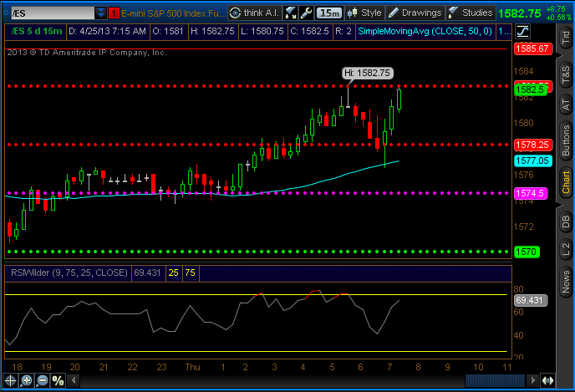Open the L2 side tab
Screen dimensions: 575x392
[566, 249]
